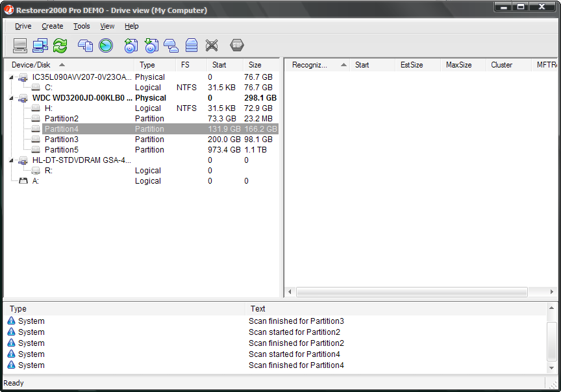561x392 pixels.
Task: Click the H: logical drive icon
Action: pyautogui.click(x=36, y=108)
